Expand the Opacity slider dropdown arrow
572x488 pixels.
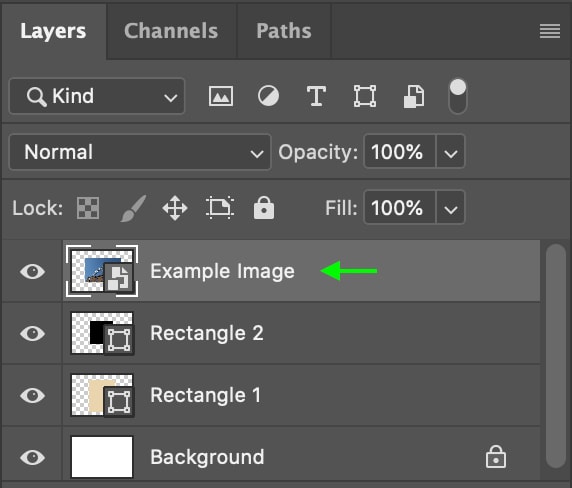(x=451, y=152)
